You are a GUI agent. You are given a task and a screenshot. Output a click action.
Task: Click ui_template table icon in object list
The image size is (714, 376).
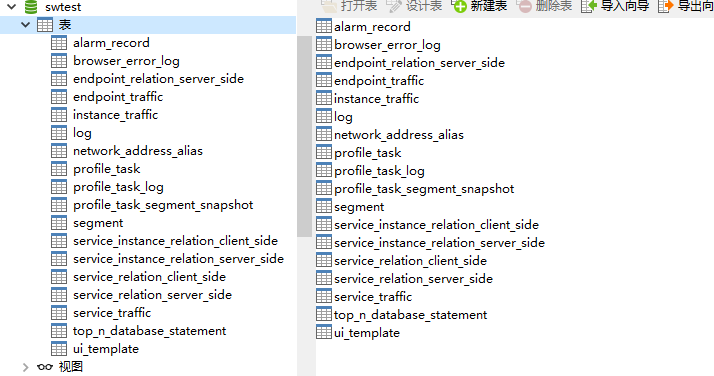tap(324, 332)
